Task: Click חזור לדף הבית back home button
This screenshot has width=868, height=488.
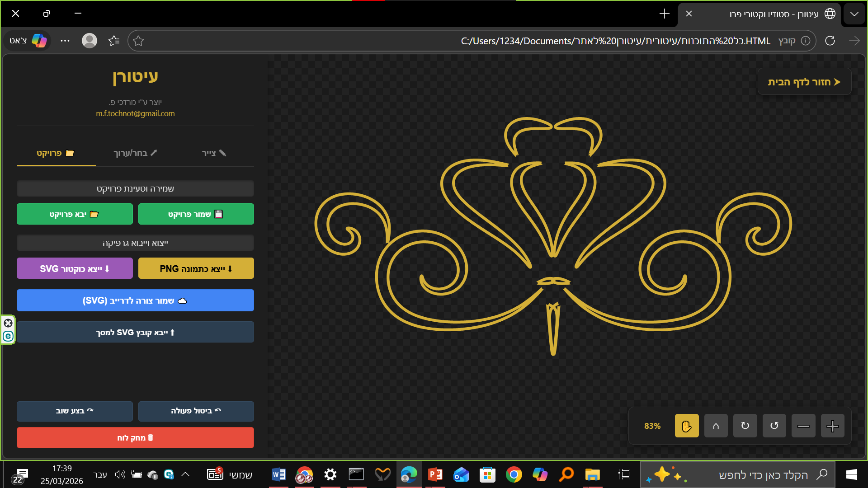Action: pos(804,82)
